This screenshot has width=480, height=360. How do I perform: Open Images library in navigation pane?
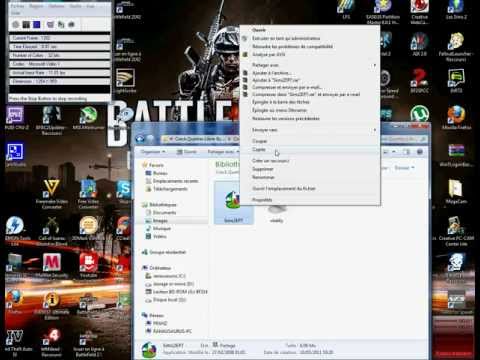click(x=157, y=221)
